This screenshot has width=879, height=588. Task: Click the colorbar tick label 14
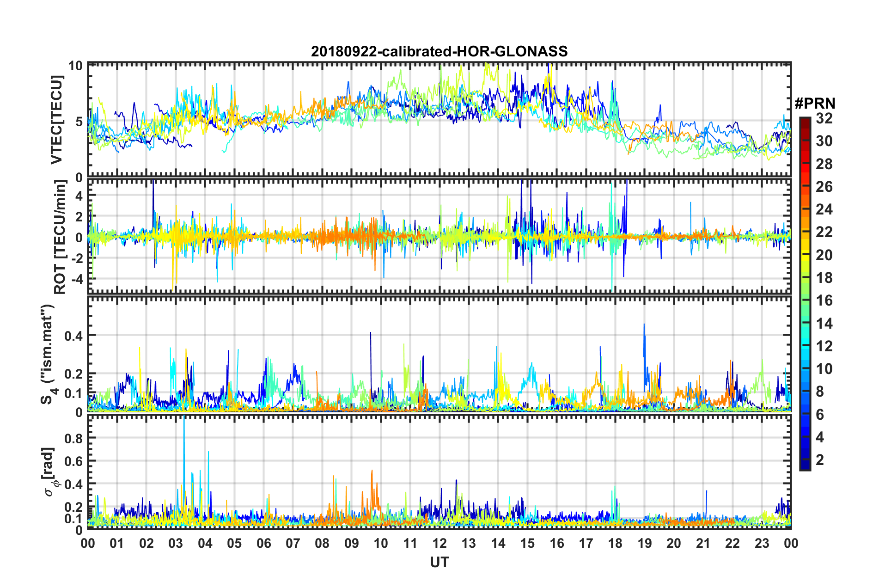pos(824,323)
